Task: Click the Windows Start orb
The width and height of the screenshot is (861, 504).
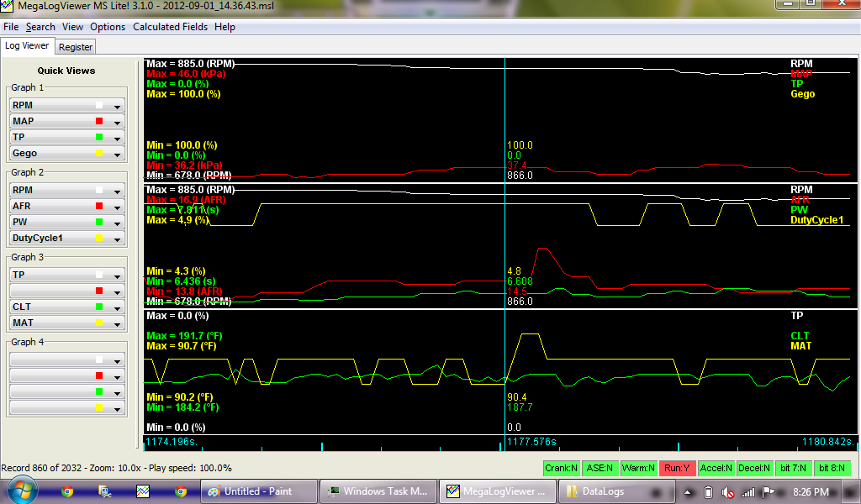Action: click(x=20, y=491)
